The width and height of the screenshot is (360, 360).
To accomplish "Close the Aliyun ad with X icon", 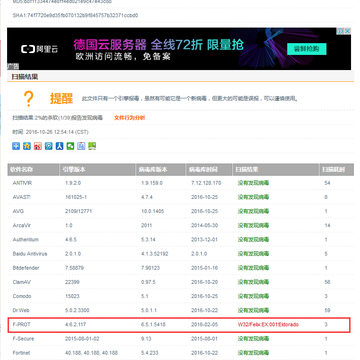I will tap(347, 31).
